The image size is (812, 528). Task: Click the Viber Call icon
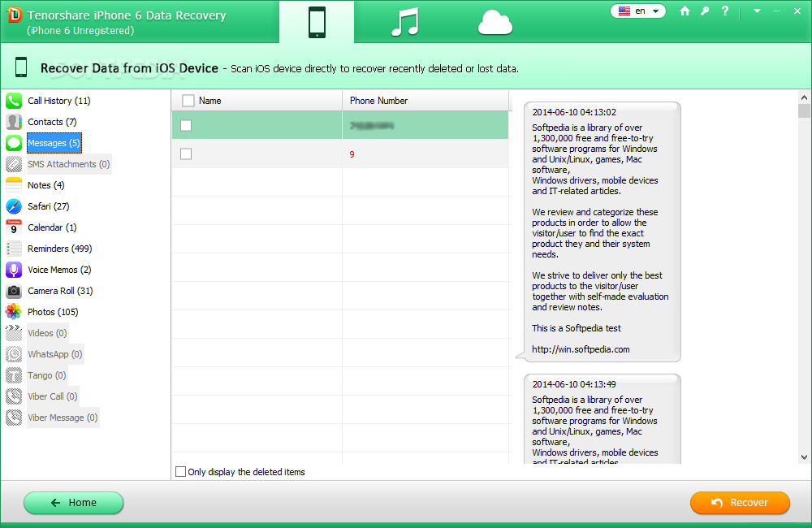coord(14,396)
